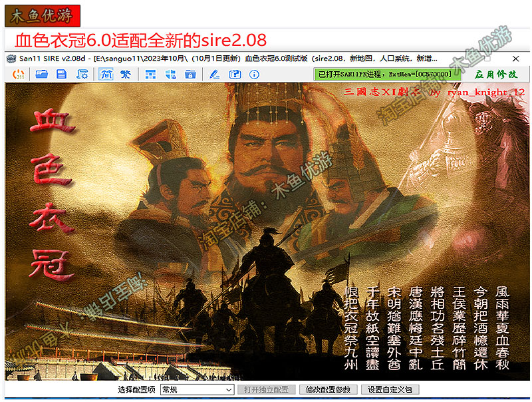Click the green SAN11PK process status box
The width and height of the screenshot is (532, 402).
tap(387, 74)
